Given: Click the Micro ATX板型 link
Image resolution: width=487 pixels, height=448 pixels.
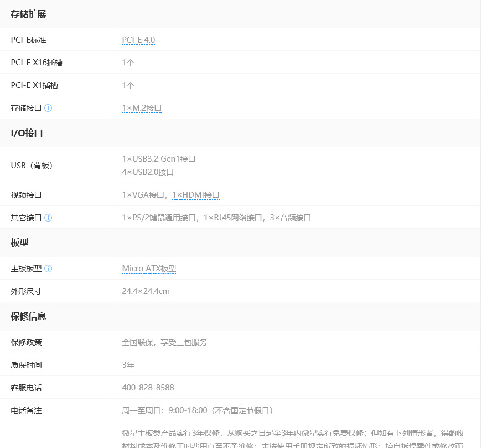Looking at the screenshot, I should click(x=149, y=269).
